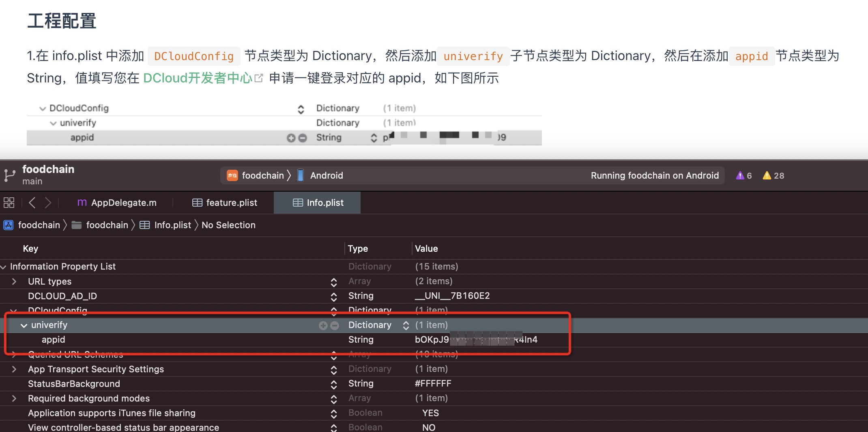Go back with the left navigation arrow
The height and width of the screenshot is (432, 868).
tap(32, 203)
